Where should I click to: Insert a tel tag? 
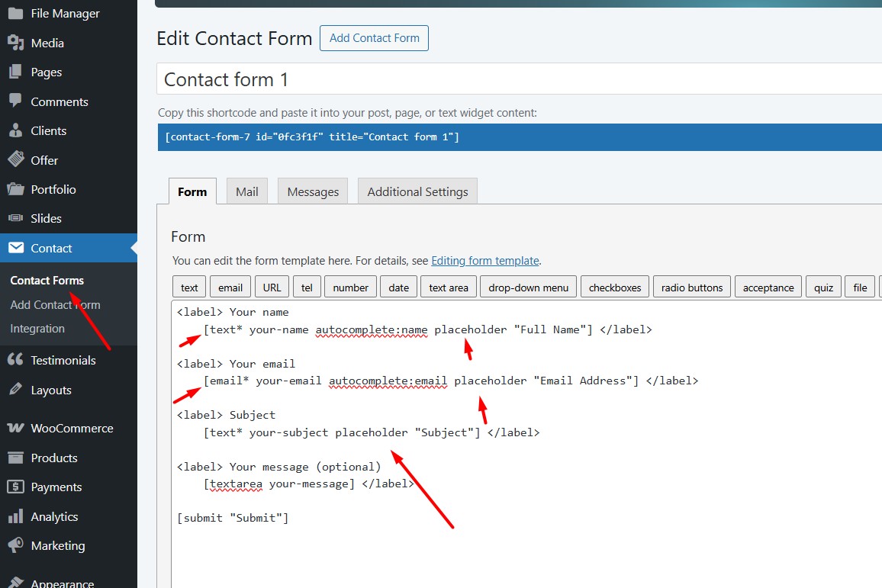pos(307,287)
